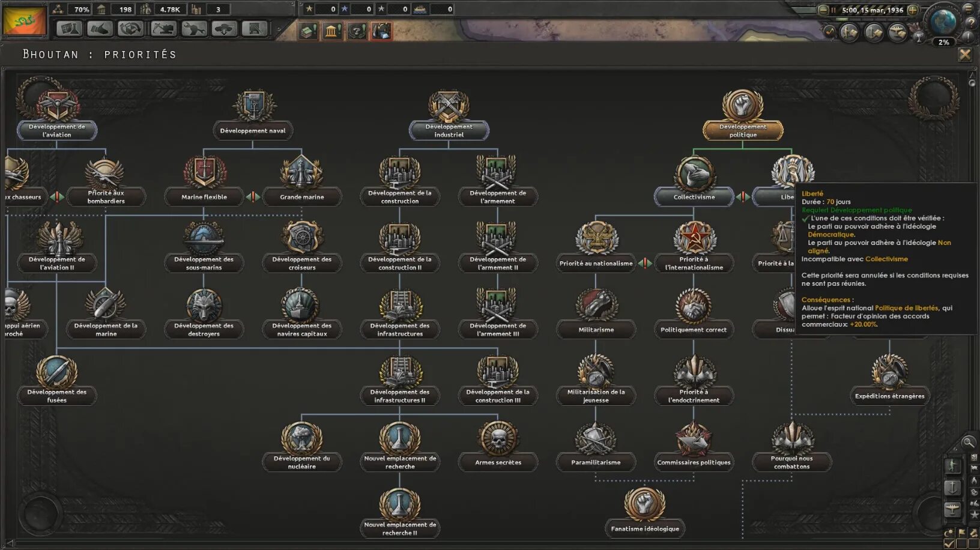Toggle pause next to the date
This screenshot has width=980, height=550.
[833, 10]
